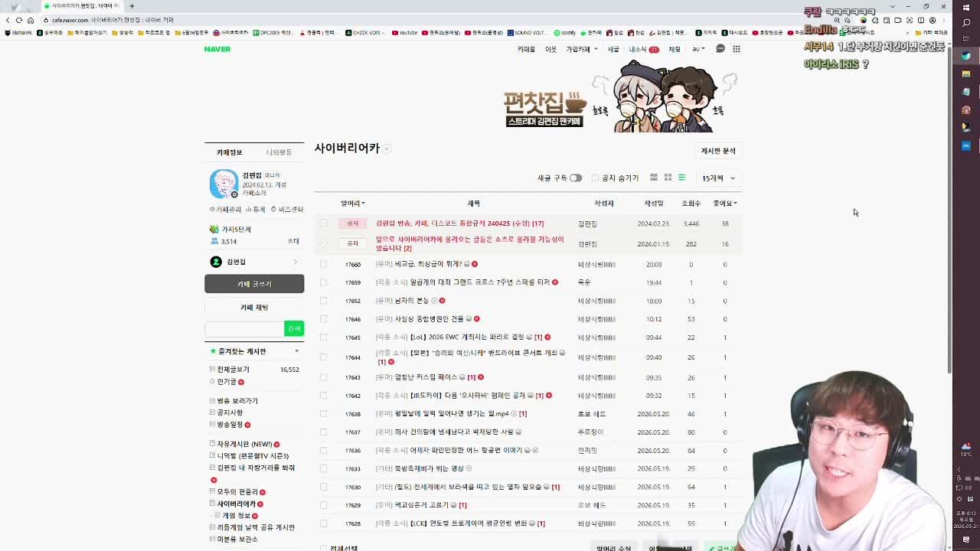Click the 게시판 분석 button
This screenshot has width=980, height=551.
718,151
